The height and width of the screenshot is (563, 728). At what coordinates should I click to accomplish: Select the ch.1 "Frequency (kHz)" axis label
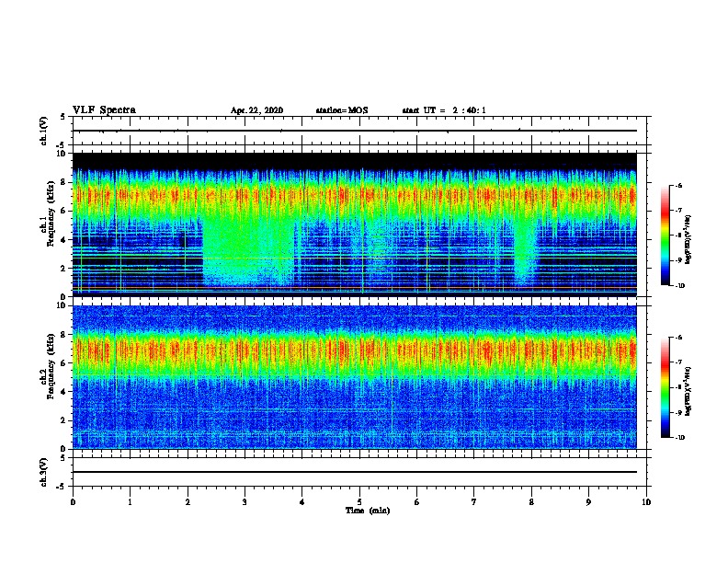point(51,214)
